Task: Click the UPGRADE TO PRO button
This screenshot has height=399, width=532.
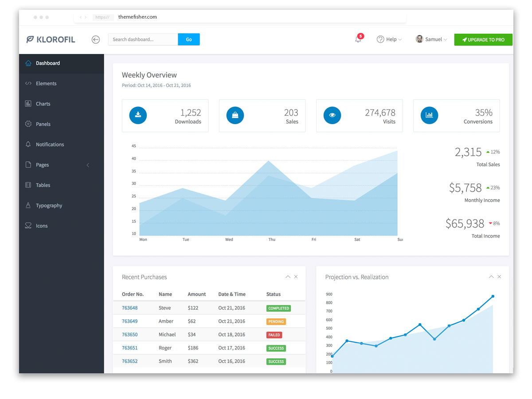Action: (483, 39)
